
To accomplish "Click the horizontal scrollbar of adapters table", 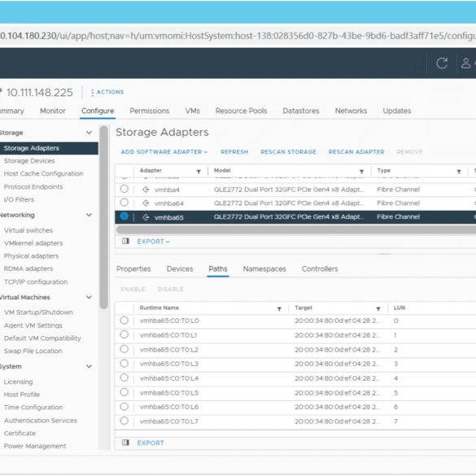I will click(296, 229).
